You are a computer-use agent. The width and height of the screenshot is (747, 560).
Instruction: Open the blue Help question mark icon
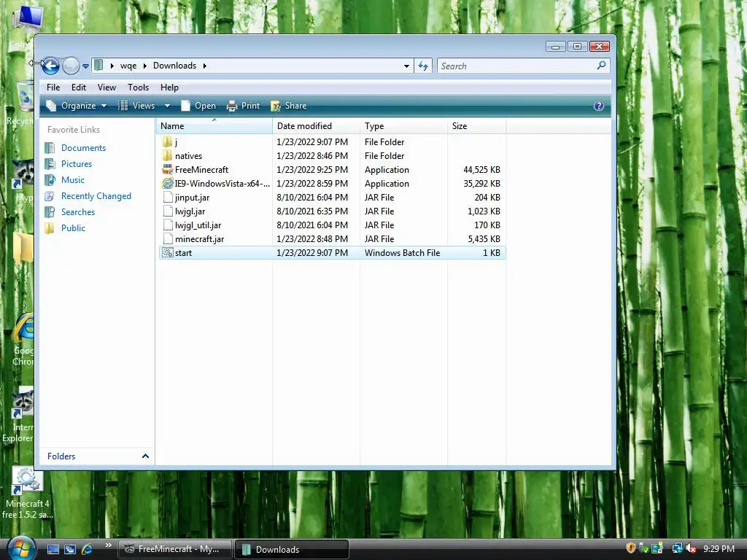(599, 106)
